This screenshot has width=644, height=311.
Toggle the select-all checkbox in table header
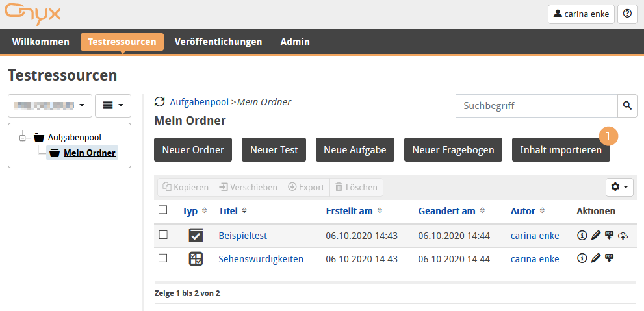click(x=162, y=210)
